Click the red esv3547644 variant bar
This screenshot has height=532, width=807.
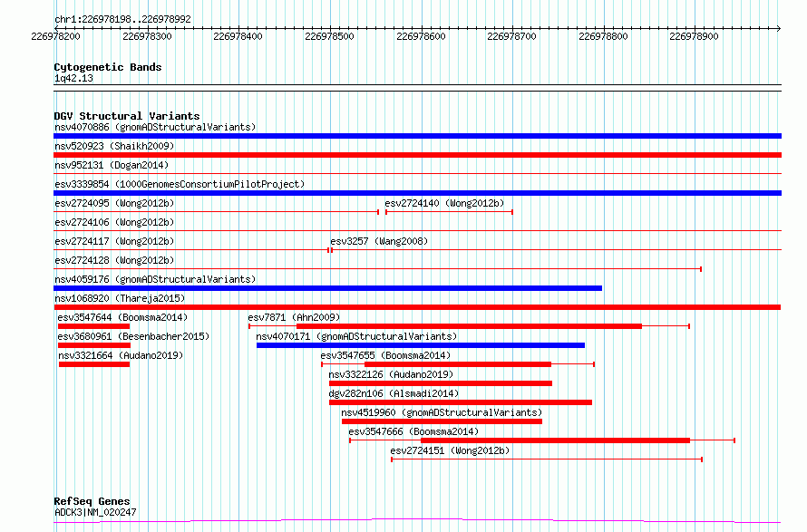coord(93,326)
